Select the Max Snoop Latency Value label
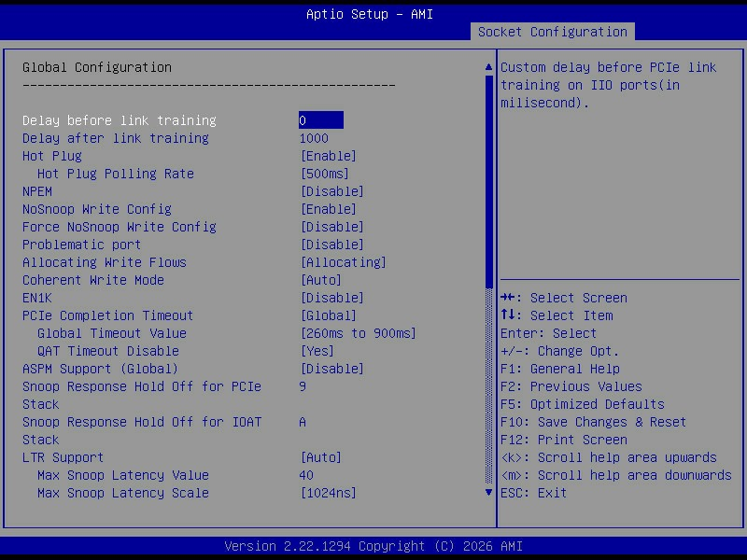 pos(123,475)
